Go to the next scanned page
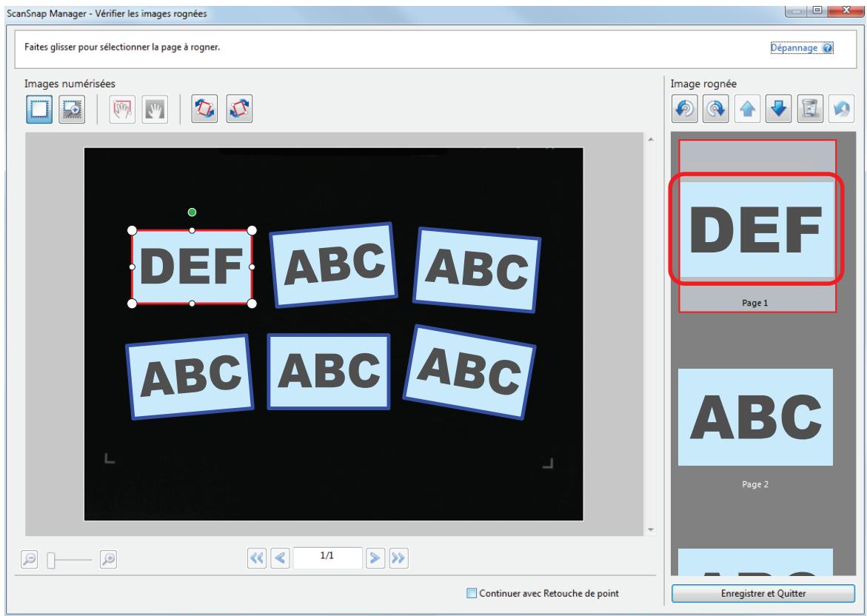867x616 pixels. (x=375, y=558)
